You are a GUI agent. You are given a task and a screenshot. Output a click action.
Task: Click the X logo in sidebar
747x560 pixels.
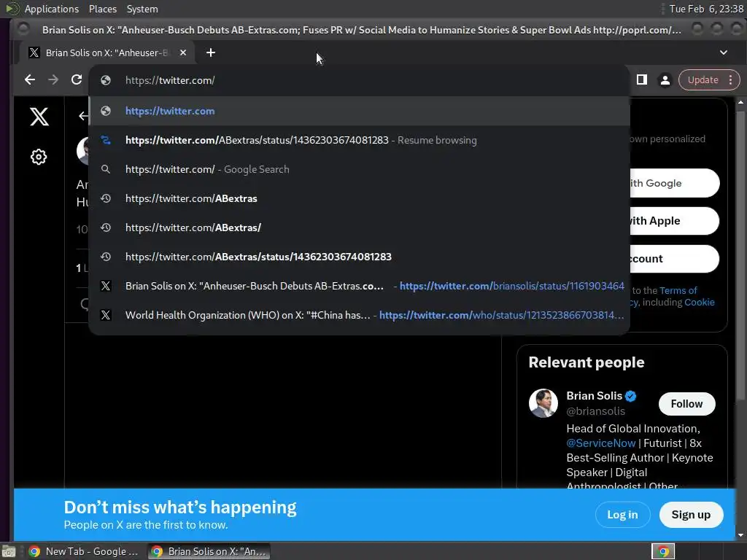click(x=39, y=116)
